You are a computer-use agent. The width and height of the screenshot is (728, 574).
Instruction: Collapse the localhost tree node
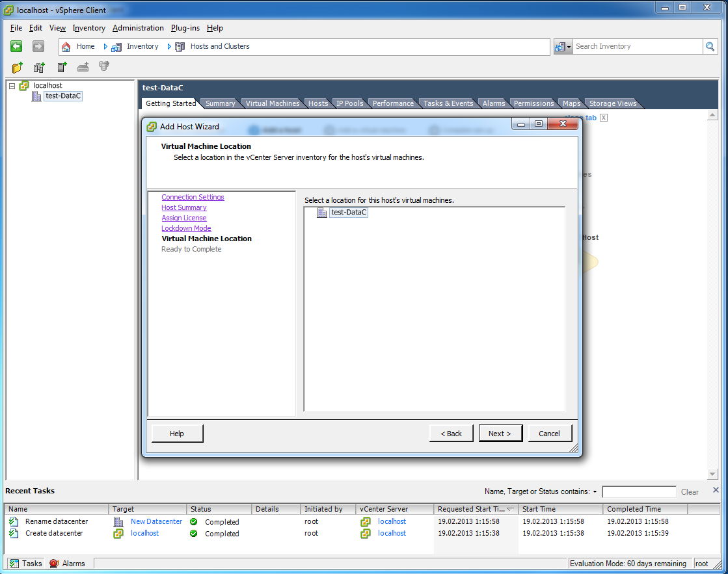tap(12, 86)
